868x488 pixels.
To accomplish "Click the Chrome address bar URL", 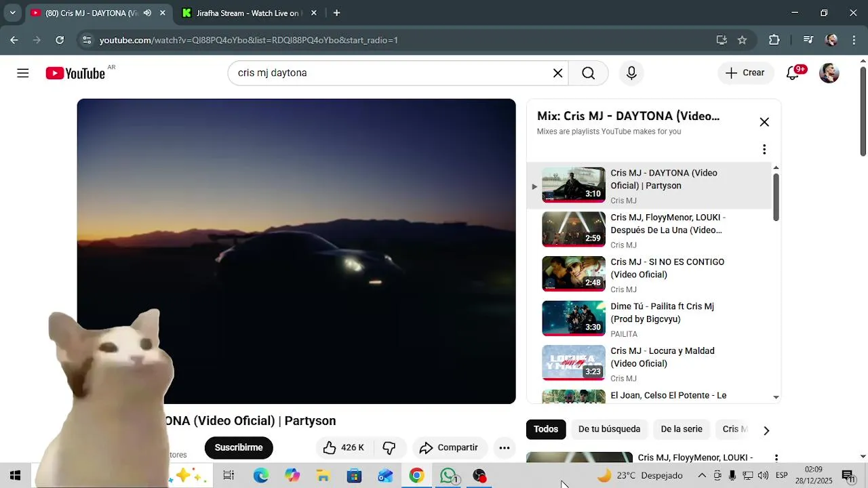I will [249, 40].
